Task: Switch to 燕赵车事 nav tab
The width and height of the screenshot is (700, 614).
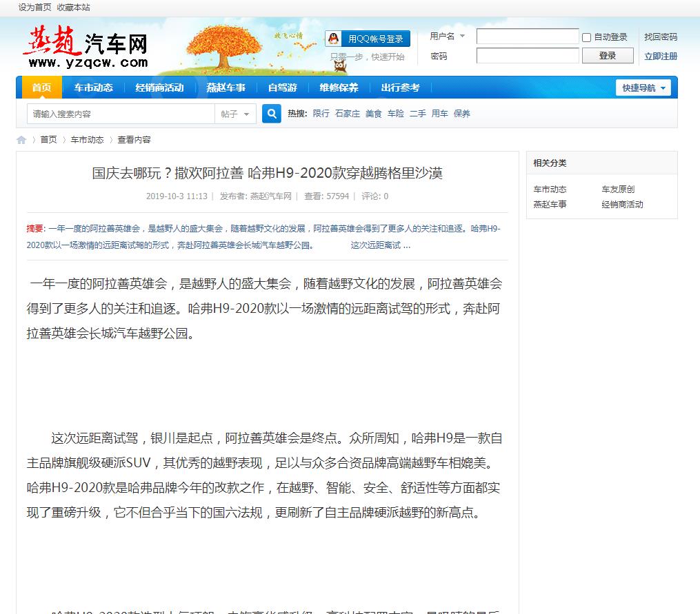Action: click(226, 88)
